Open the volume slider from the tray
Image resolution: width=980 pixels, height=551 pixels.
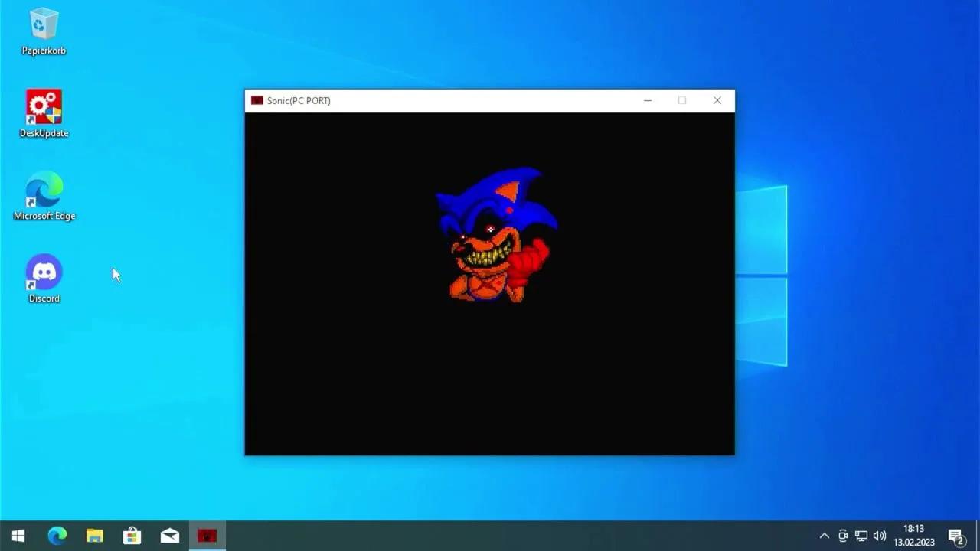pyautogui.click(x=879, y=535)
